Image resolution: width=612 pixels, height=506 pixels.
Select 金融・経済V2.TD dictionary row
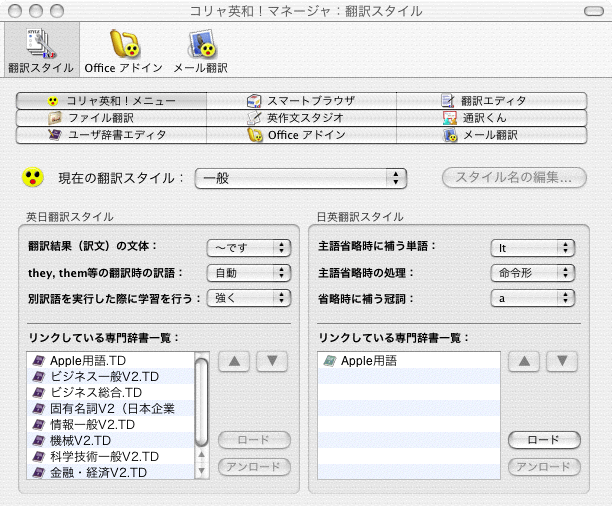coord(110,472)
